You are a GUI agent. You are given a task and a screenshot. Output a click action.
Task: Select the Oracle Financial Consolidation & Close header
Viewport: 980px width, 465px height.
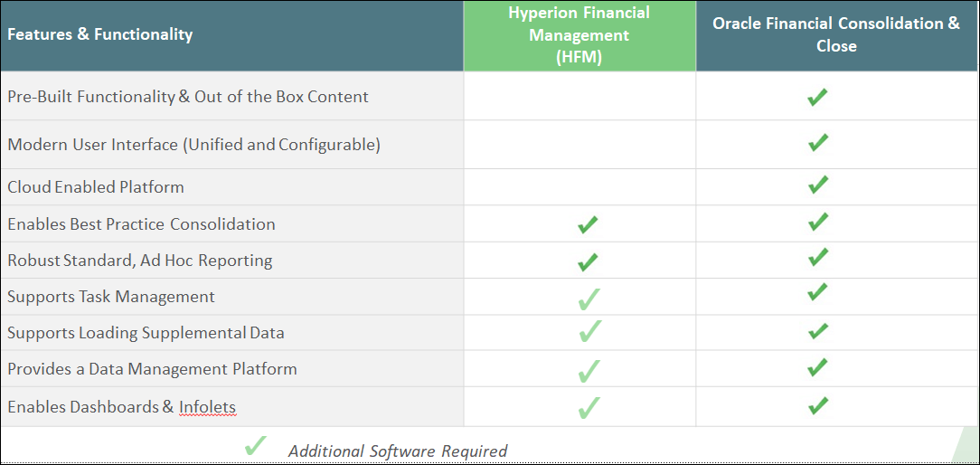[x=837, y=35]
